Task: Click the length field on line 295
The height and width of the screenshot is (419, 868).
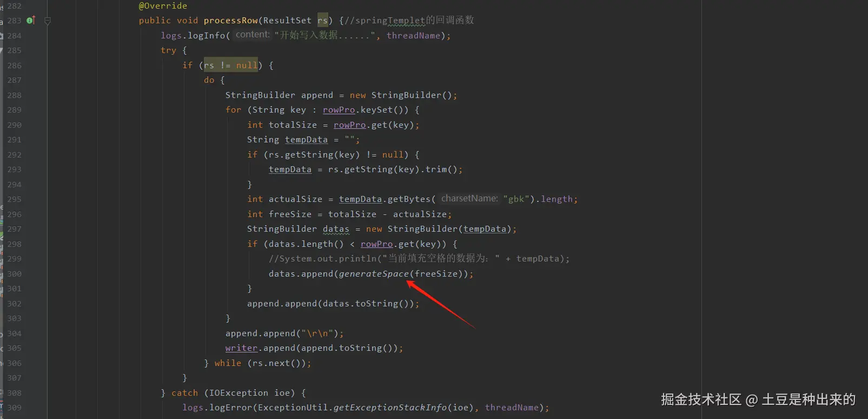Action: point(557,199)
